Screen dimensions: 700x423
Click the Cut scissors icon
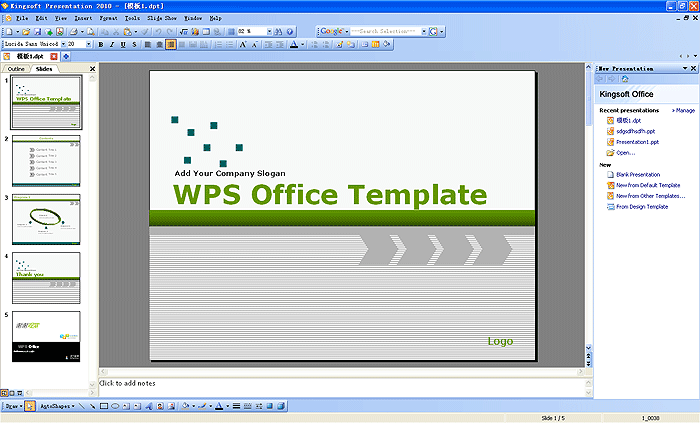[116, 32]
